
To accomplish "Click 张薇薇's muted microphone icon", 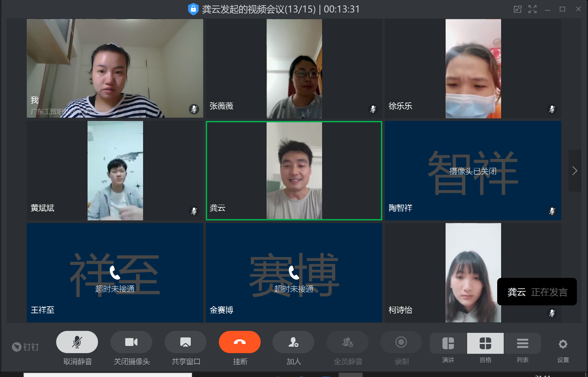I will [373, 109].
